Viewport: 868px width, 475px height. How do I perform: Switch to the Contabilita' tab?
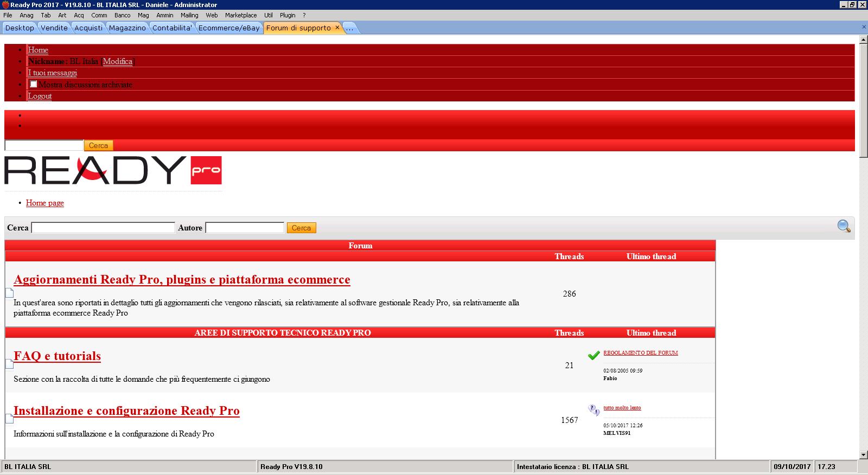click(x=172, y=28)
